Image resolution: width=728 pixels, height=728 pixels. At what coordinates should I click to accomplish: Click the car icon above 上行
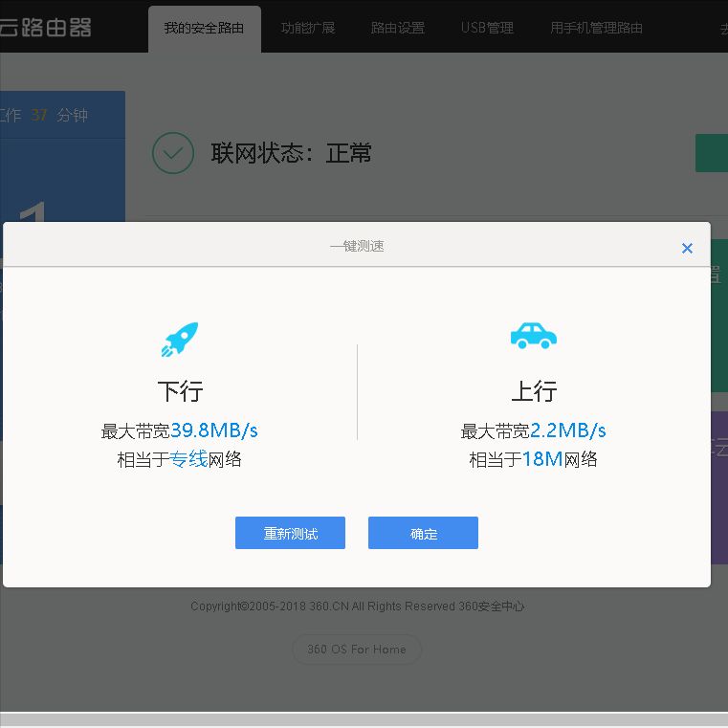pyautogui.click(x=533, y=335)
